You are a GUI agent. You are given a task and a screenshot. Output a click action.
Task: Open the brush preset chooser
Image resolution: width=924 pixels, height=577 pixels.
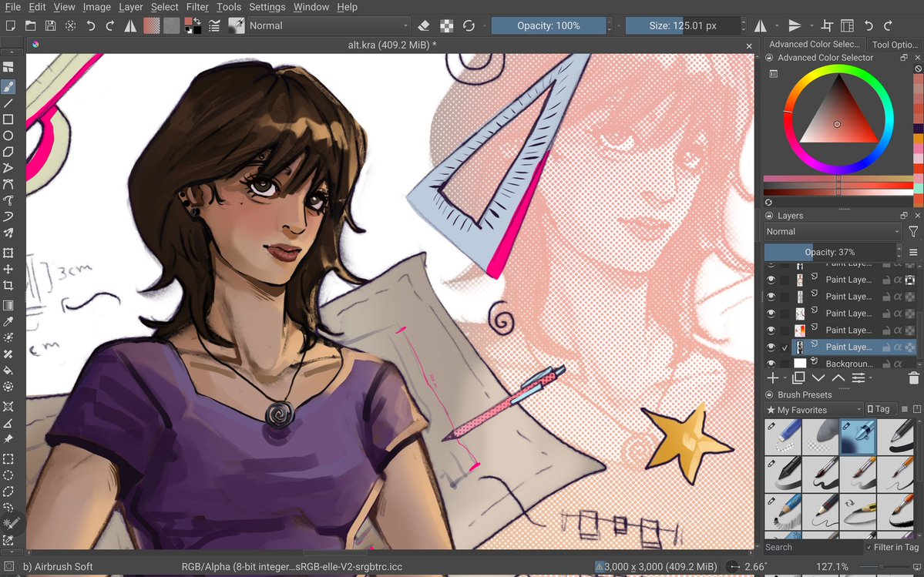[237, 26]
